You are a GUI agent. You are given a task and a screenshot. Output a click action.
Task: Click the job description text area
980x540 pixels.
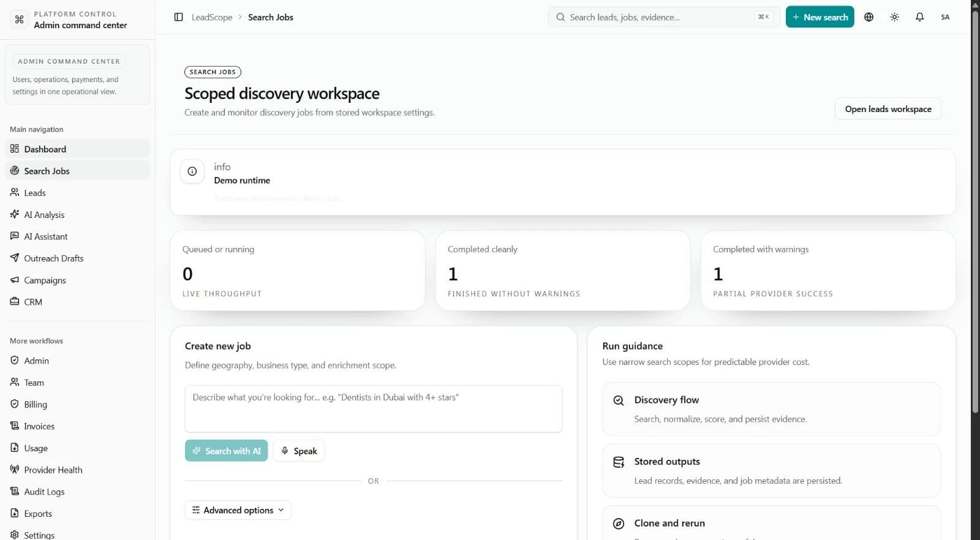[374, 408]
